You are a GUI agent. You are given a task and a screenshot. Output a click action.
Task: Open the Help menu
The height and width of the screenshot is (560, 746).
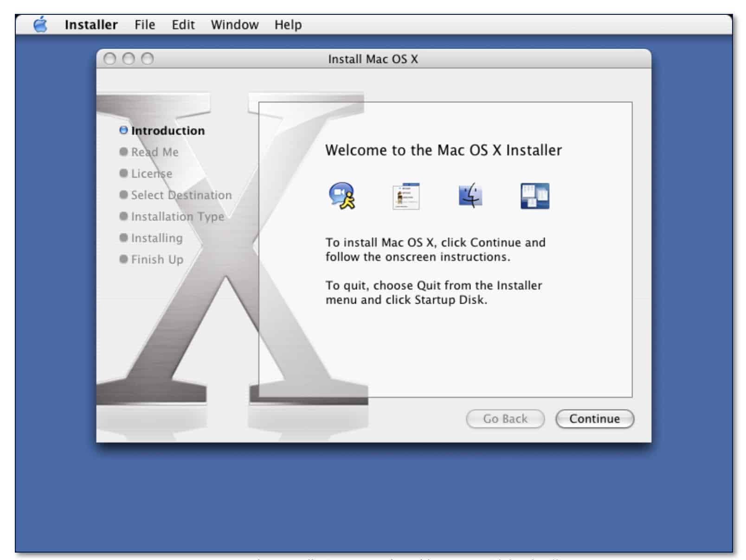pos(288,25)
